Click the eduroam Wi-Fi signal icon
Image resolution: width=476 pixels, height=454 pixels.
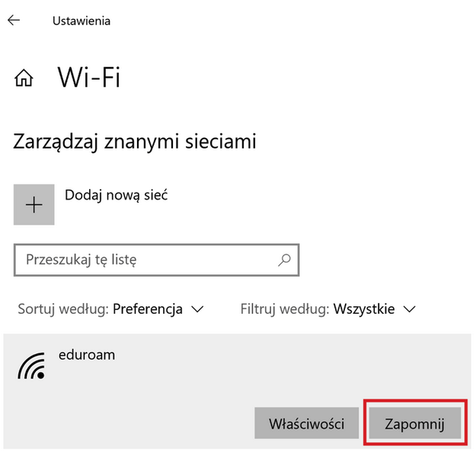point(31,366)
